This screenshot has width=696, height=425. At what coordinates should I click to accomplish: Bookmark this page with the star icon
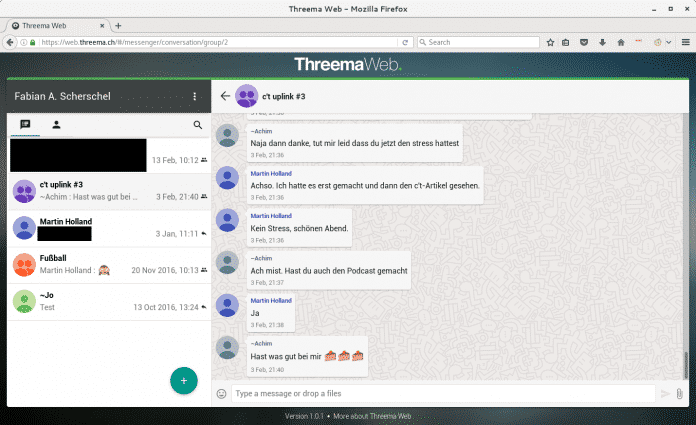click(550, 42)
